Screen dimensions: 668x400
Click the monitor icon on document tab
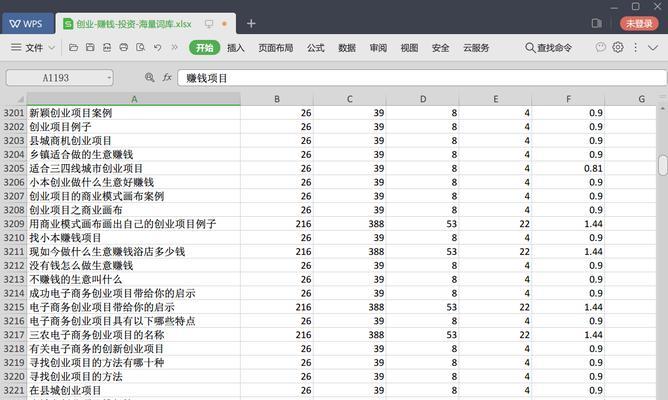click(x=209, y=24)
